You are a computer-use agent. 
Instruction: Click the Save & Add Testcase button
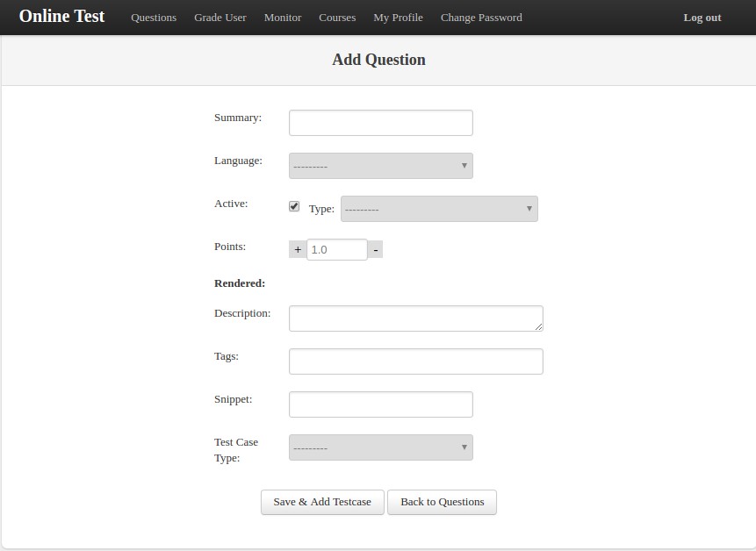point(322,502)
